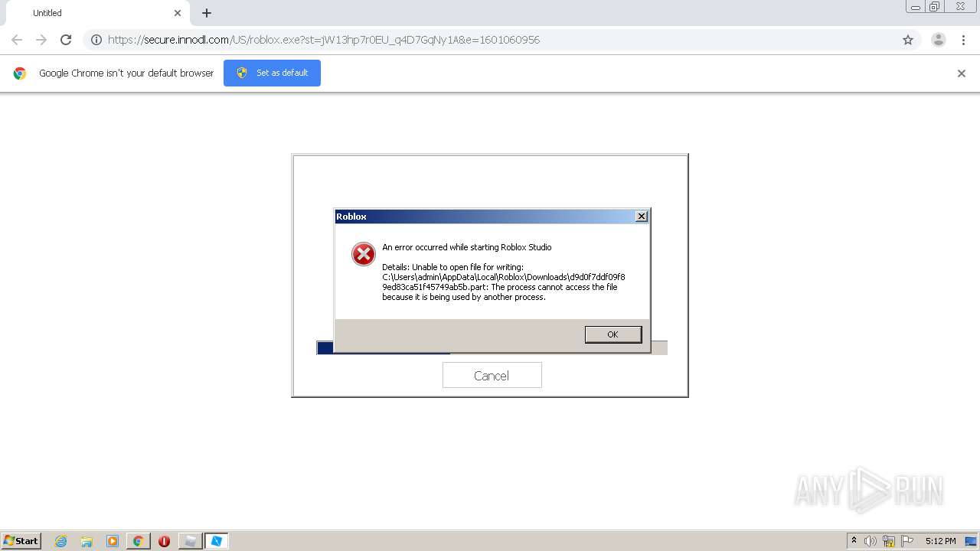Open Action Center flag tray icon

pyautogui.click(x=907, y=541)
